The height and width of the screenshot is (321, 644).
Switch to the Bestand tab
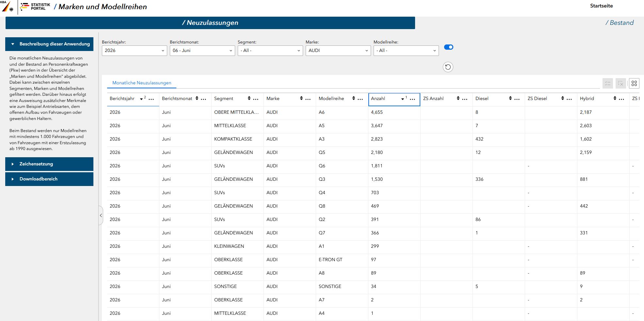(x=620, y=23)
